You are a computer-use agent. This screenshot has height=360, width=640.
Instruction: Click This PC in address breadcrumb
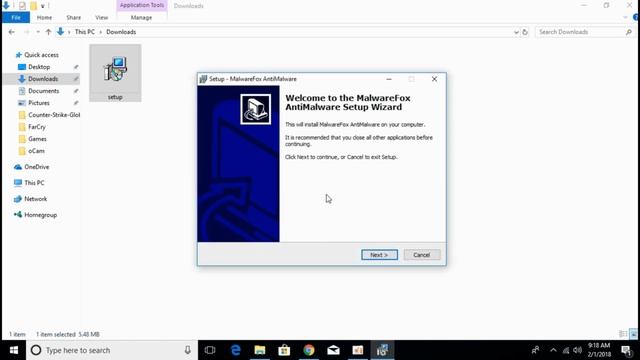click(84, 32)
